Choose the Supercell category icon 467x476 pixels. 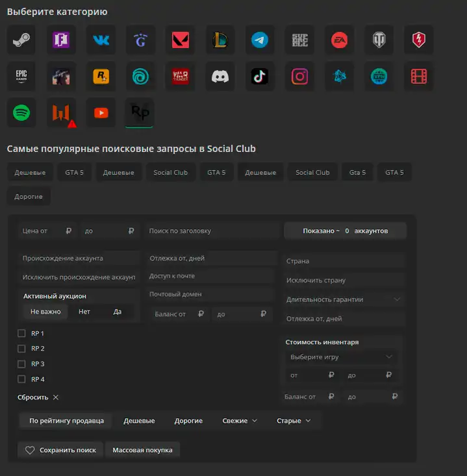pos(299,40)
